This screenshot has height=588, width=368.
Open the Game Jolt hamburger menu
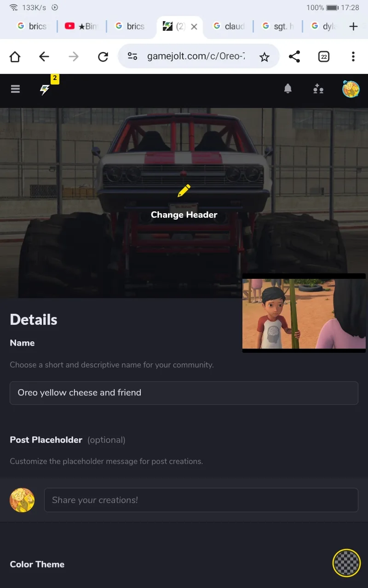[x=15, y=89]
